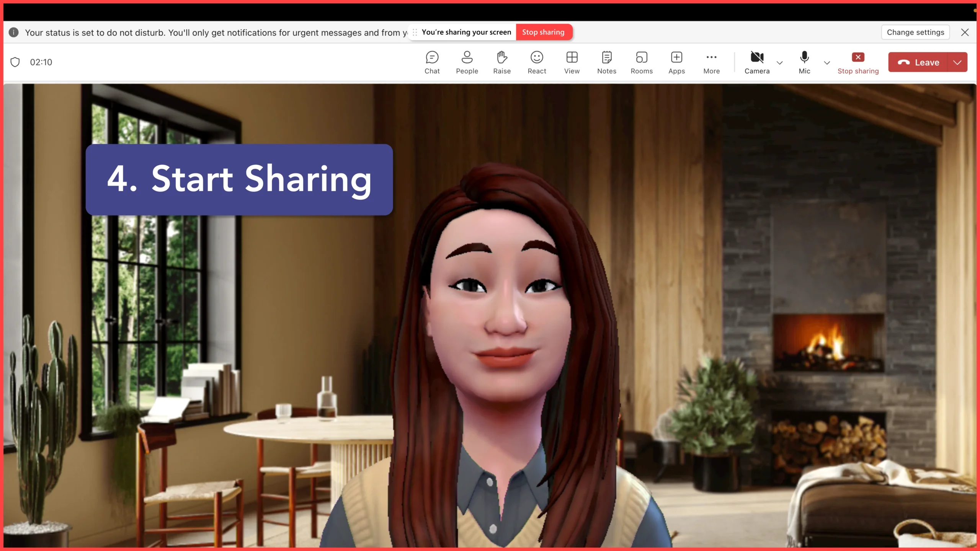This screenshot has height=551, width=980.
Task: Click the shield security icon next to the timer
Action: [x=15, y=62]
